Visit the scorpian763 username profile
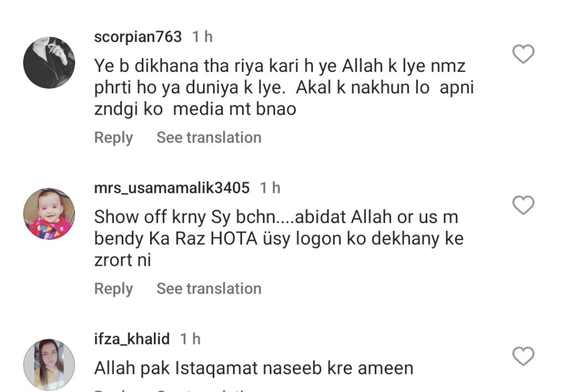 pos(138,37)
